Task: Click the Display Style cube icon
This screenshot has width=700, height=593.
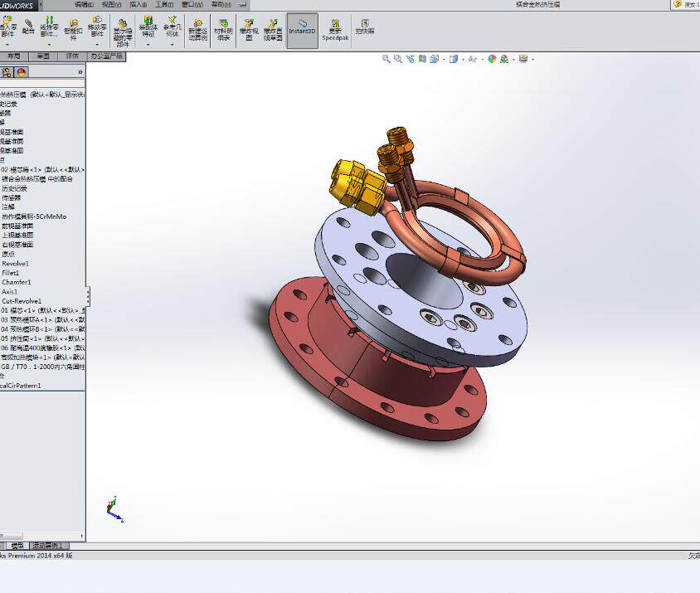Action: point(454,59)
